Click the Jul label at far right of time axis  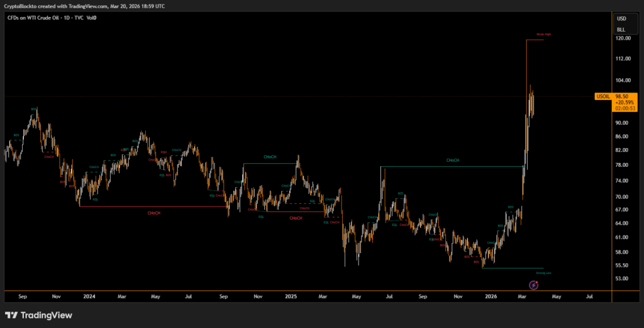point(589,295)
